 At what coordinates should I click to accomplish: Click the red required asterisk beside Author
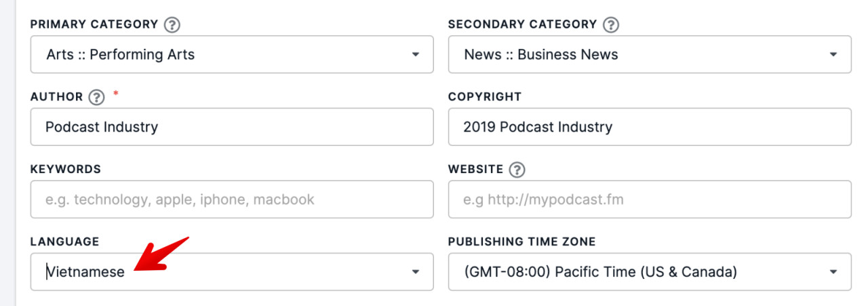115,94
